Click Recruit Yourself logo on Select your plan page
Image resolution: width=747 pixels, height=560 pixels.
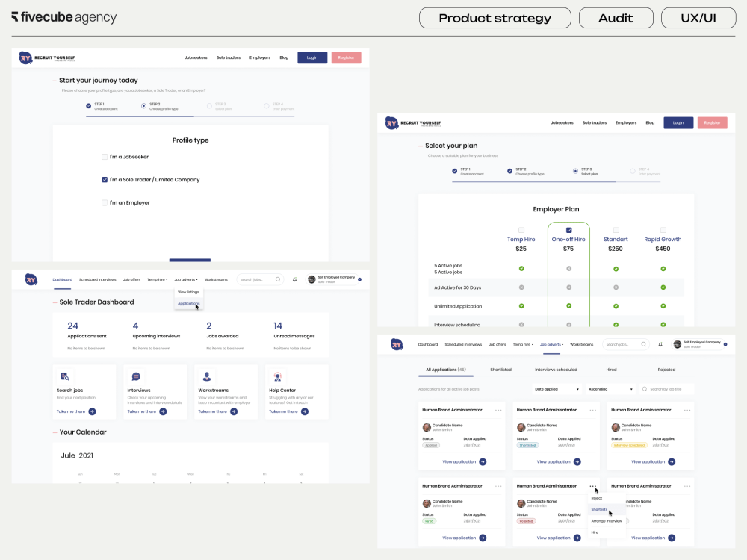pos(413,123)
